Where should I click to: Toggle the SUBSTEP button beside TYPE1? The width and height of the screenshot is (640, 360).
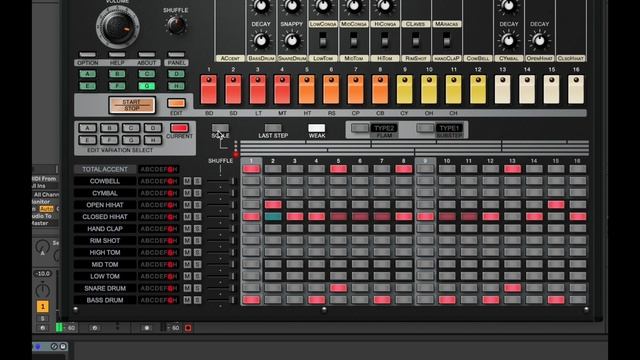pyautogui.click(x=425, y=128)
